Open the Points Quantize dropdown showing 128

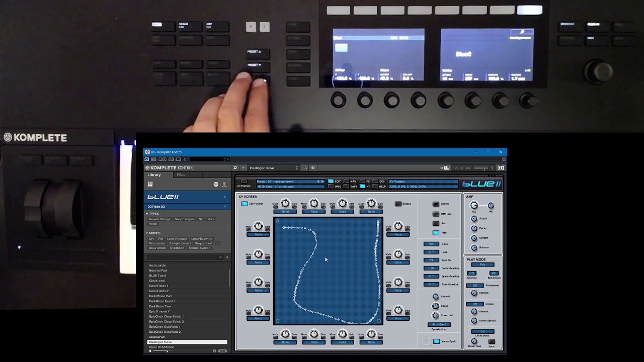click(x=431, y=268)
